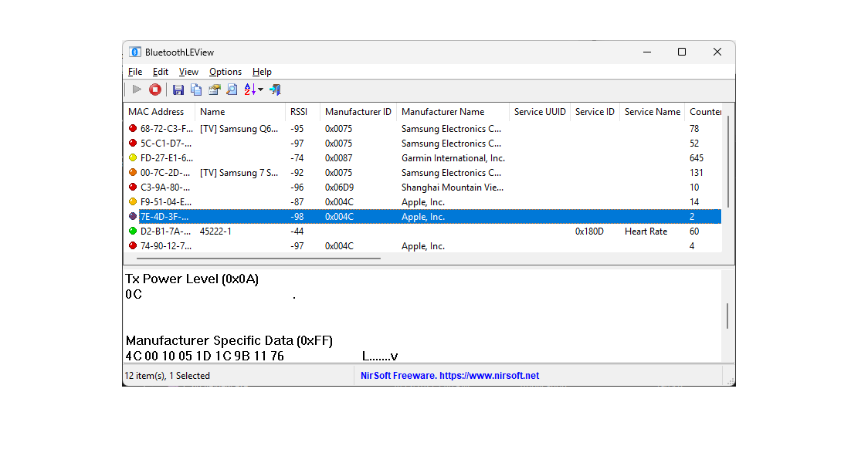The height and width of the screenshot is (463, 868).
Task: Select the 74-90-12-7... MAC address row
Action: [x=166, y=246]
